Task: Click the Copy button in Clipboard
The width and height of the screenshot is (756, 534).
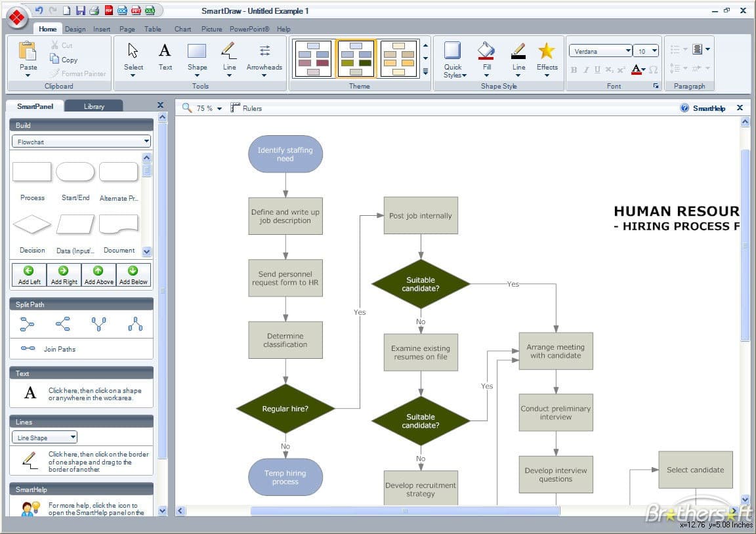Action: tap(64, 59)
